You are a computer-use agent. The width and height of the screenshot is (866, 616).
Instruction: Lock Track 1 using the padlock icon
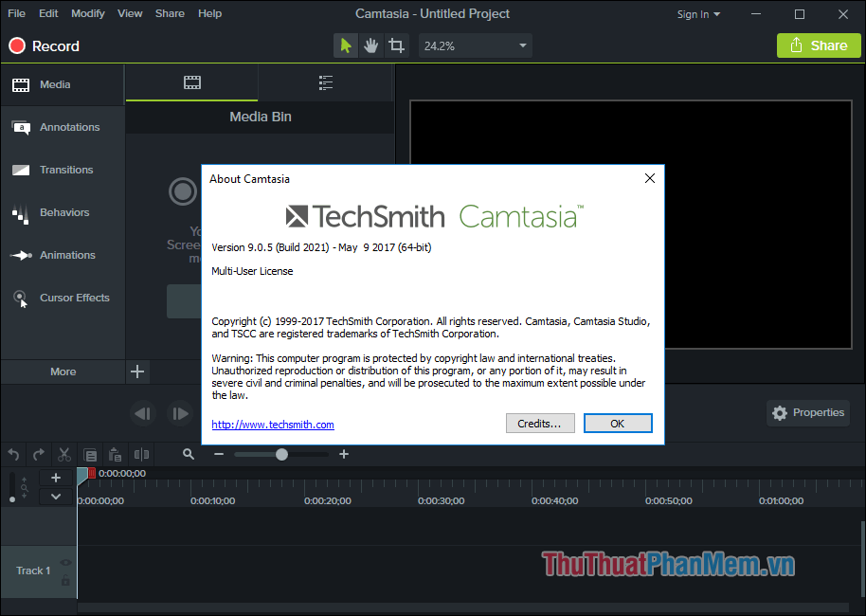coord(64,580)
